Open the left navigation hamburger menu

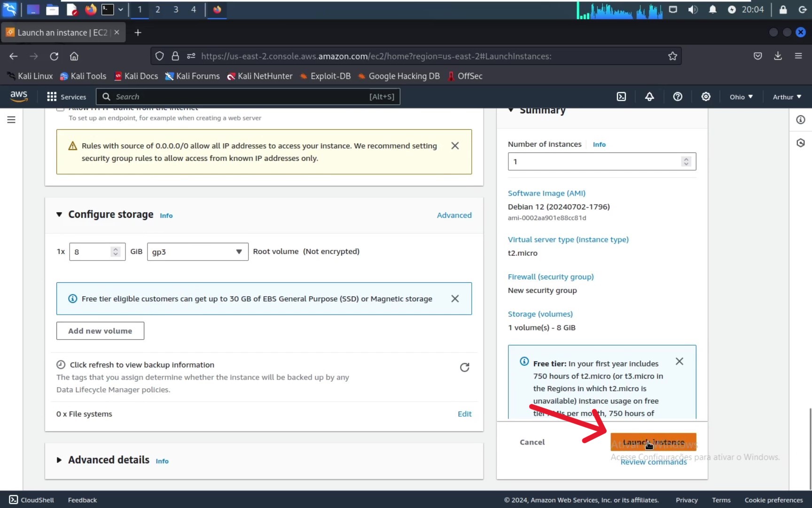(x=11, y=120)
